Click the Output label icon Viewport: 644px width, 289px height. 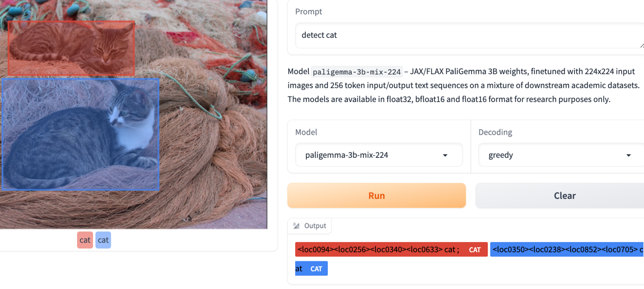coord(296,226)
